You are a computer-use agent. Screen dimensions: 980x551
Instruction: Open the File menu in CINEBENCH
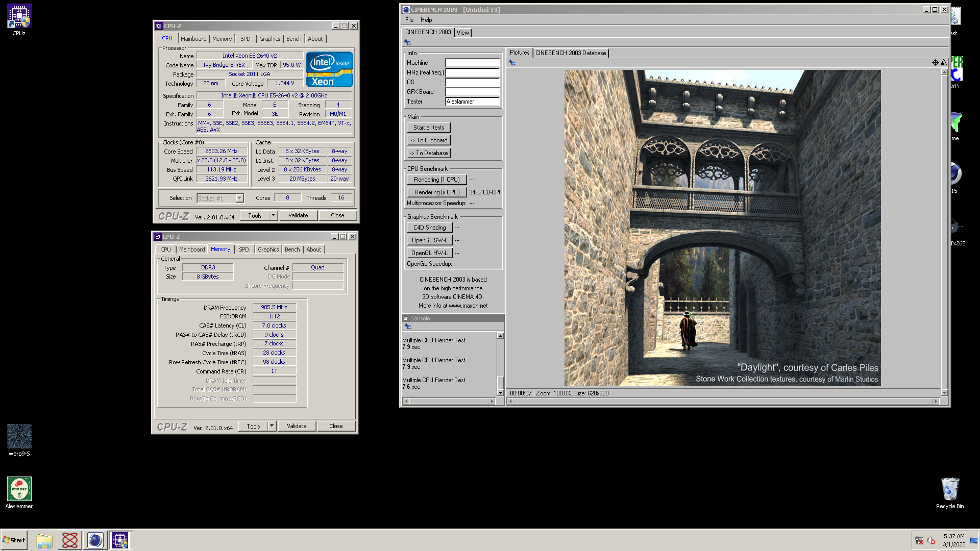click(409, 20)
